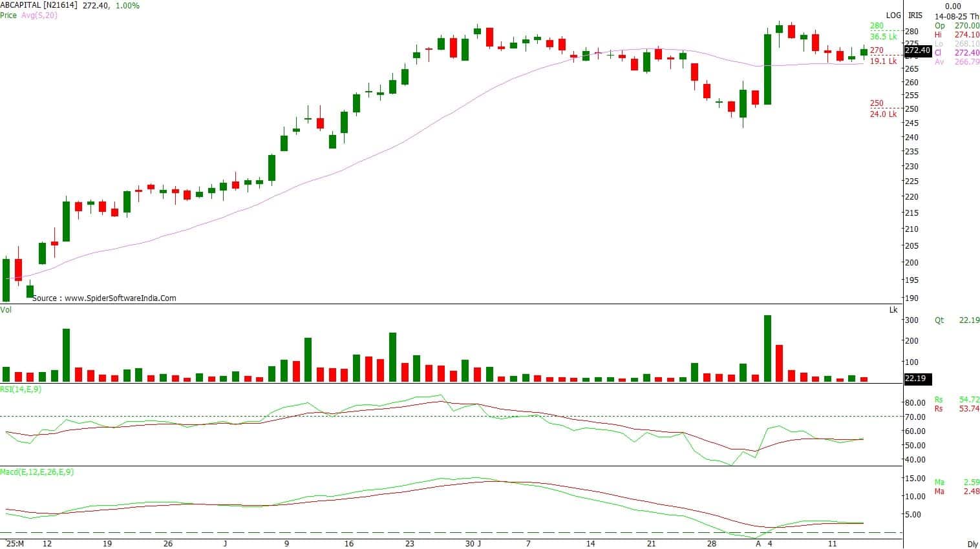Click the 250 dashed level marker label
The width and height of the screenshot is (980, 549).
[877, 103]
